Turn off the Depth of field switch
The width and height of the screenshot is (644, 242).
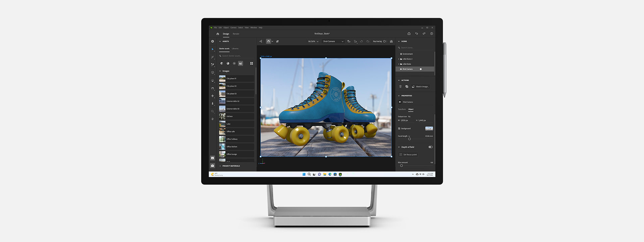(430, 147)
